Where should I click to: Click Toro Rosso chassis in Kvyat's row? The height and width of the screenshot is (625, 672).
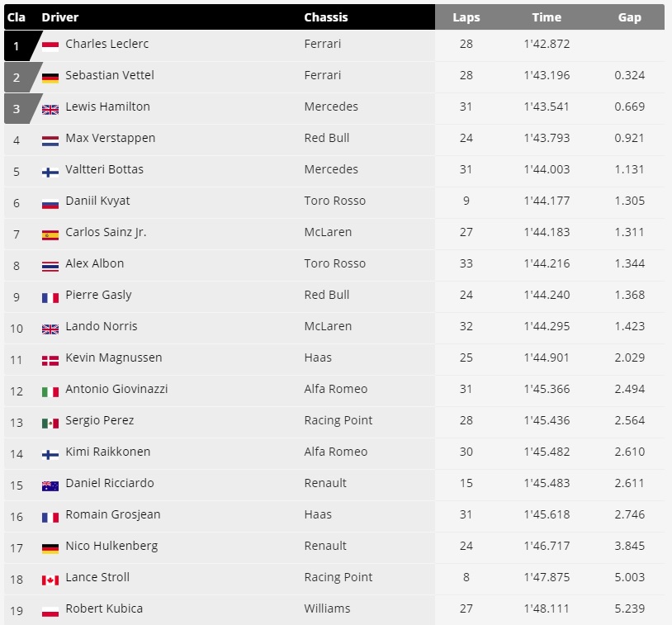coord(334,201)
